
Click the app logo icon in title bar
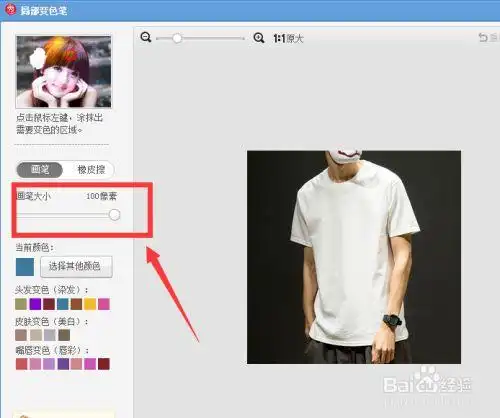pyautogui.click(x=11, y=10)
